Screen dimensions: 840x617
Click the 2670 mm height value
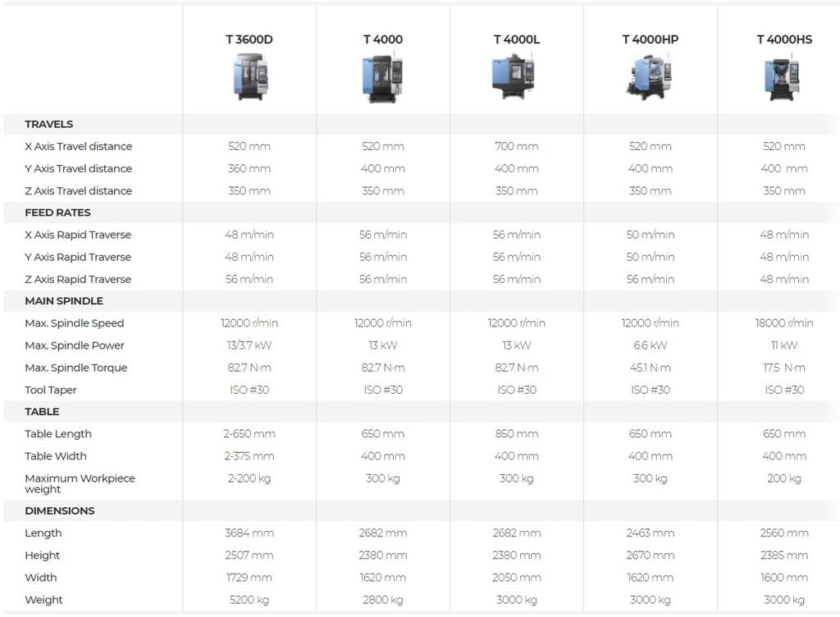tap(651, 555)
